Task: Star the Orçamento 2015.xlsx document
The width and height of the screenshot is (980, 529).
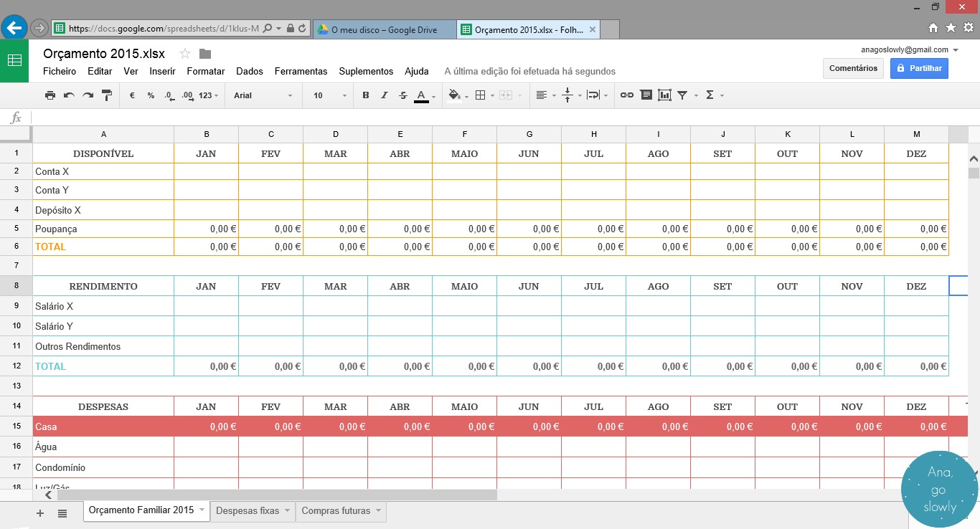Action: (x=185, y=54)
